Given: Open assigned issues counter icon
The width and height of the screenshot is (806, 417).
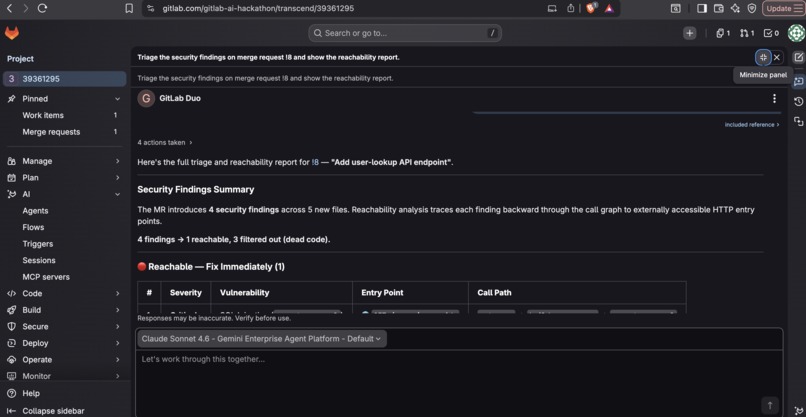Looking at the screenshot, I should 723,33.
